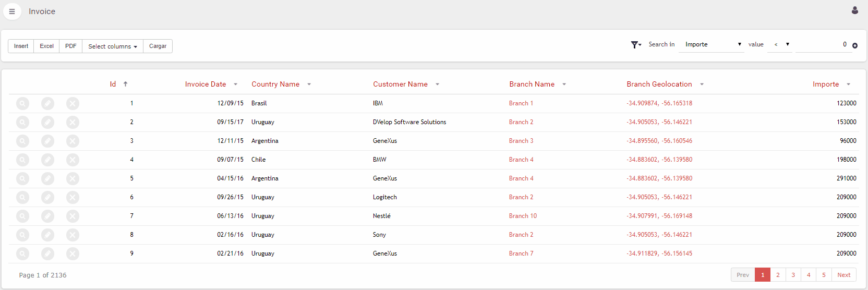The width and height of the screenshot is (868, 290).
Task: Delete invoice 1 IBM row
Action: (73, 103)
